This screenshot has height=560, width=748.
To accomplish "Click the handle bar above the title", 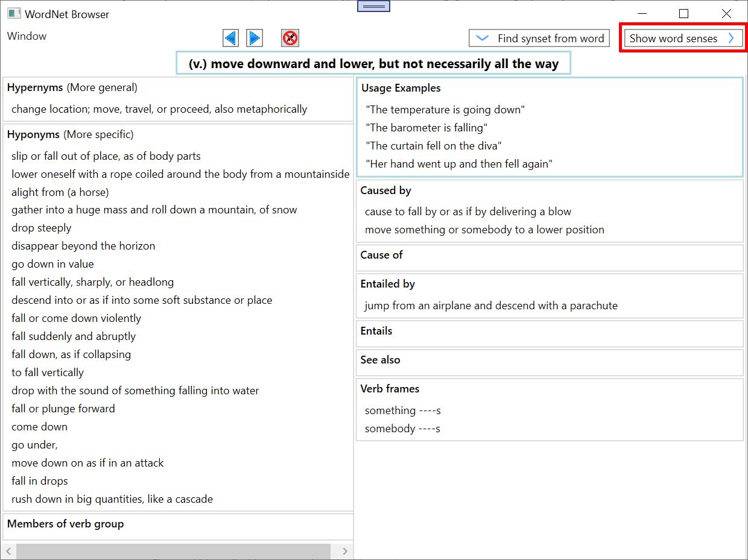I will click(373, 6).
